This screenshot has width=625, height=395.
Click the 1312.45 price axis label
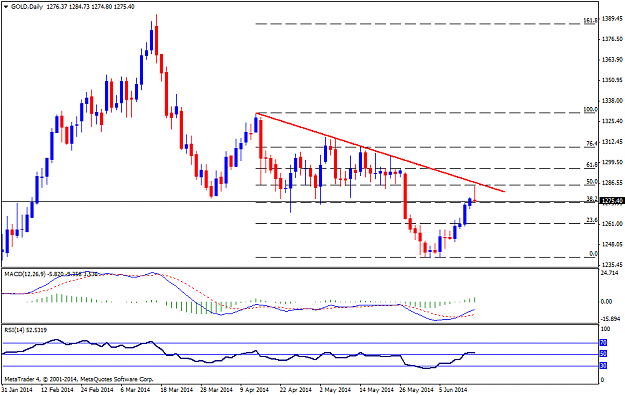tap(612, 141)
